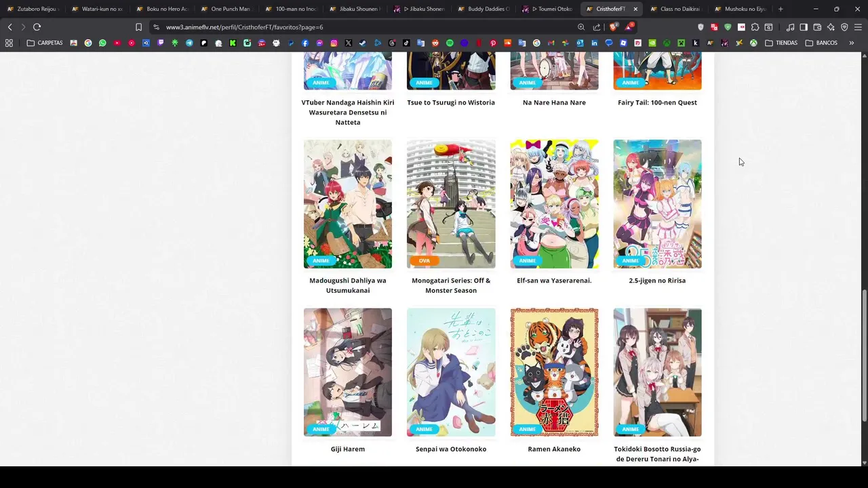Open the Twitch bookmark
This screenshot has width=868, height=488.
pos(160,43)
